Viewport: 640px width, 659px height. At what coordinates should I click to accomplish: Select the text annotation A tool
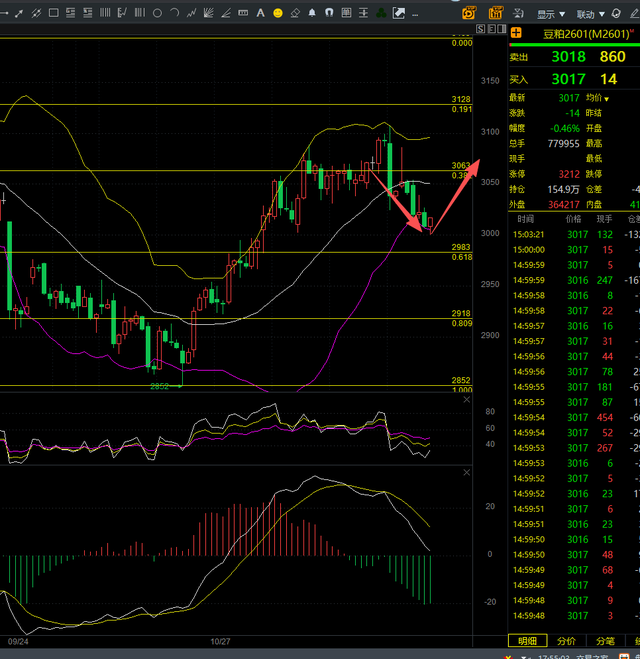click(261, 13)
